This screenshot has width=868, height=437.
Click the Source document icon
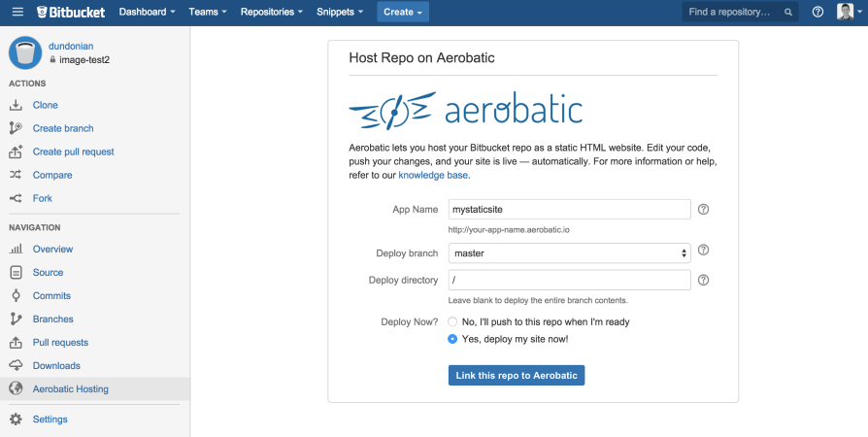click(x=16, y=272)
